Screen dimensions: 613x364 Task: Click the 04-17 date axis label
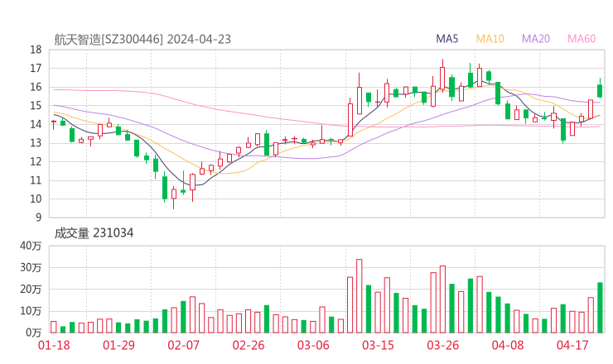(572, 345)
